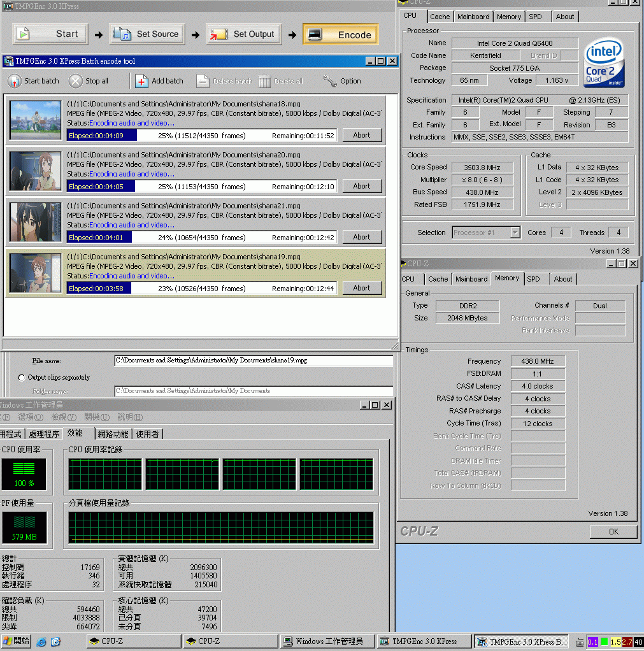Open the Processor #1 selection dropdown
The height and width of the screenshot is (651, 644).
point(515,232)
